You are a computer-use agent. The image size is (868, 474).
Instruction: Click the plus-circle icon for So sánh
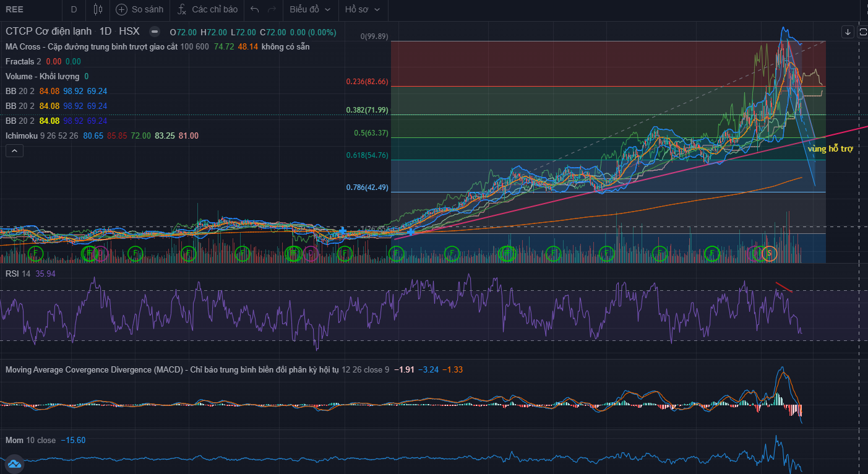(121, 9)
